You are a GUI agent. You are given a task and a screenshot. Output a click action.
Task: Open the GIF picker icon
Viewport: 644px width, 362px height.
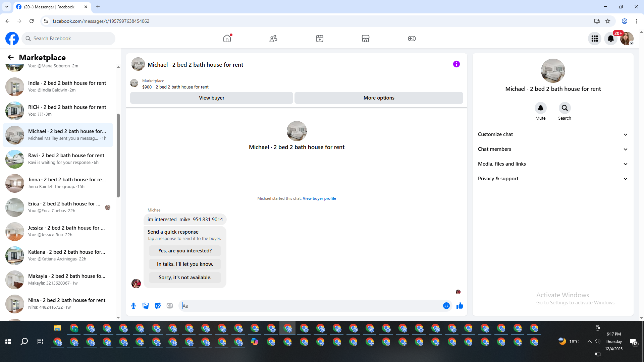170,306
